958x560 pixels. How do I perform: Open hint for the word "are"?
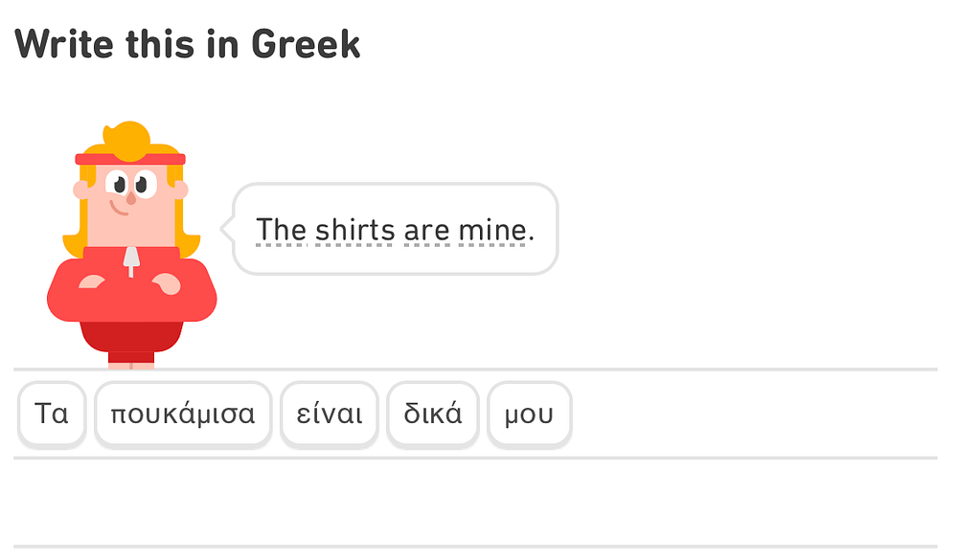(x=426, y=230)
